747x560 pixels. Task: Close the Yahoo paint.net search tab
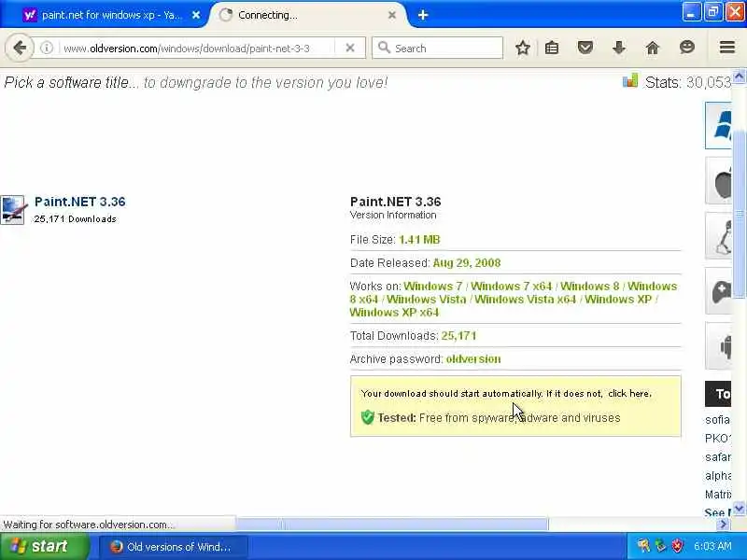(196, 15)
